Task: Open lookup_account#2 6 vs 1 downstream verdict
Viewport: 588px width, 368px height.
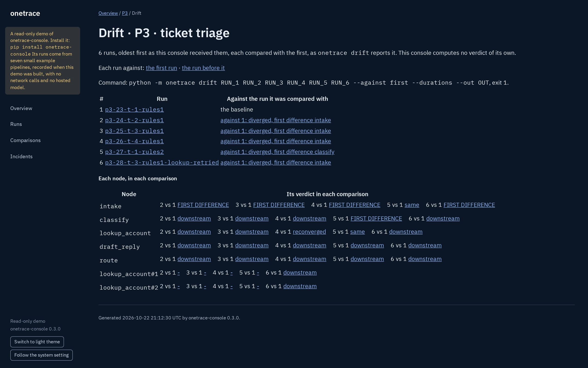Action: 300,286
